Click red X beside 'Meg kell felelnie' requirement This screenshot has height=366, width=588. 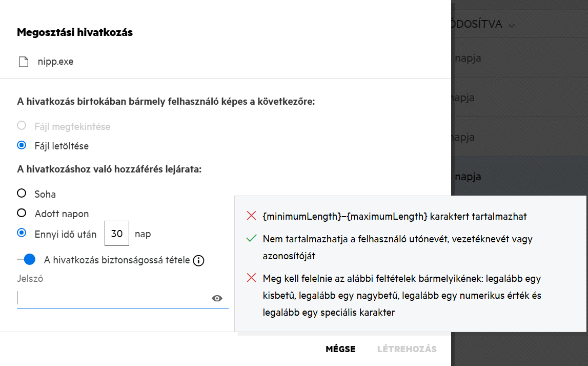[x=251, y=278]
